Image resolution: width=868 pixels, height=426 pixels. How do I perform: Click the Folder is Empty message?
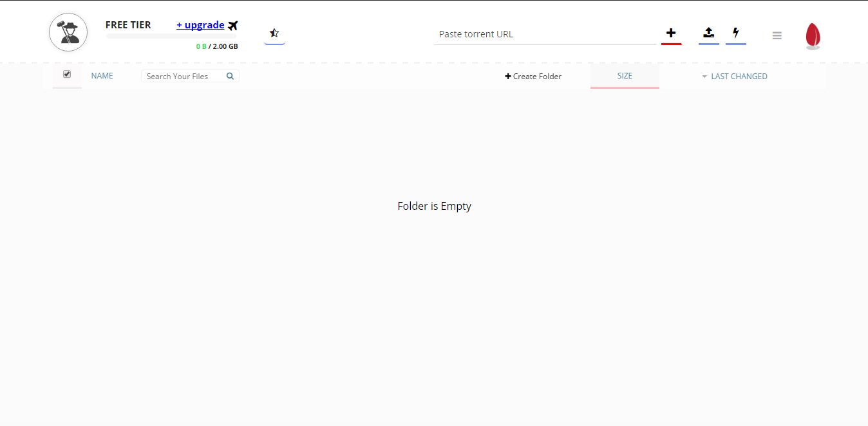pyautogui.click(x=435, y=206)
